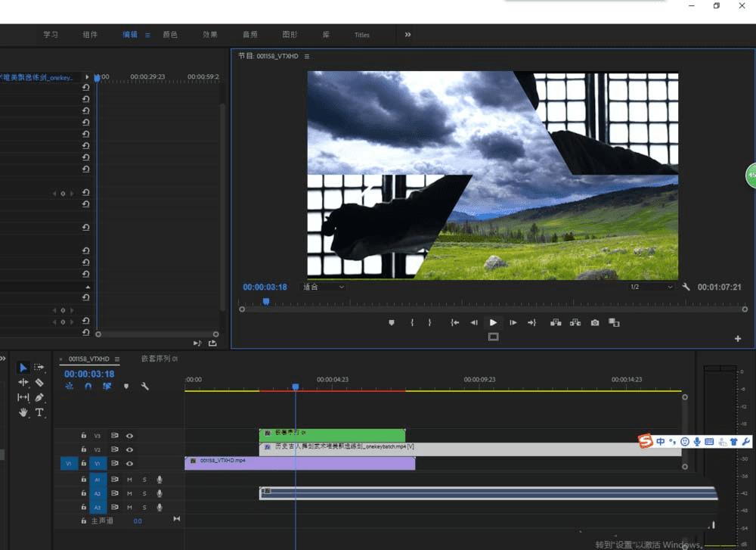Open the button editor plus icon
The height and width of the screenshot is (550, 756).
pyautogui.click(x=738, y=339)
